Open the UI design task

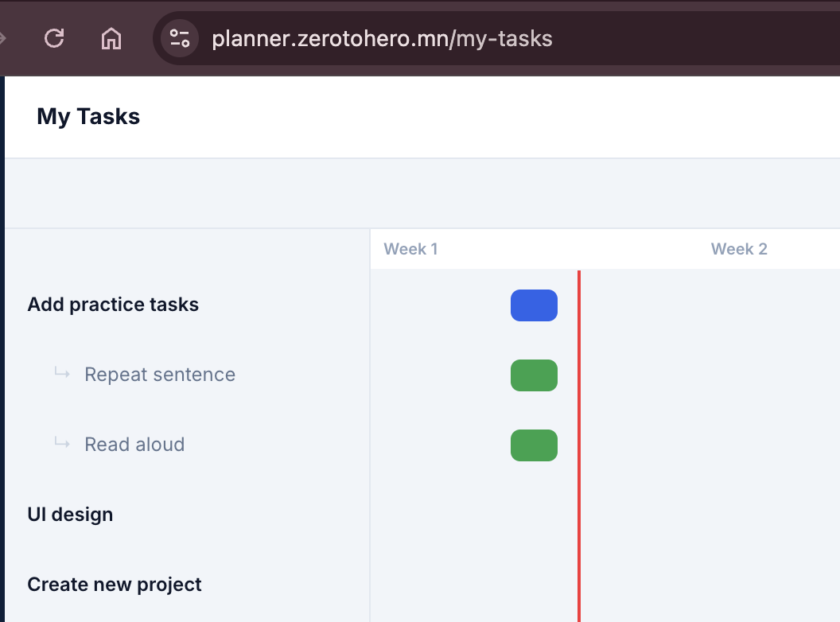(x=70, y=515)
